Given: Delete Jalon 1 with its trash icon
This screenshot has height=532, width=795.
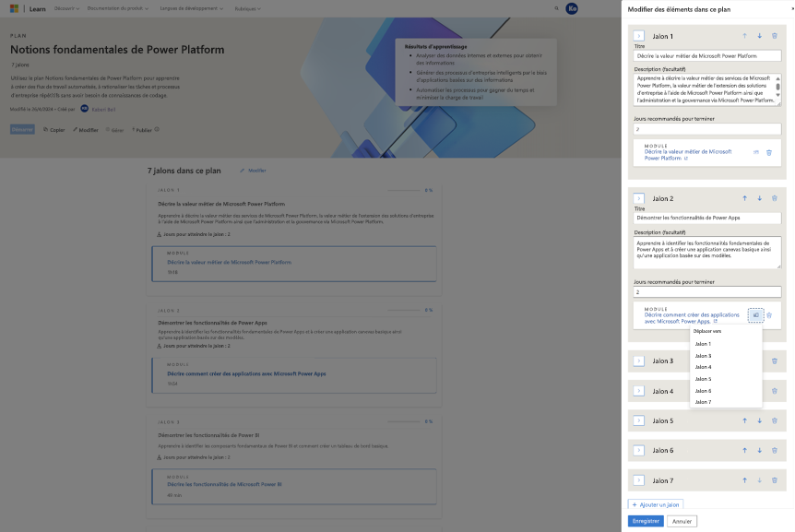Looking at the screenshot, I should pos(774,36).
